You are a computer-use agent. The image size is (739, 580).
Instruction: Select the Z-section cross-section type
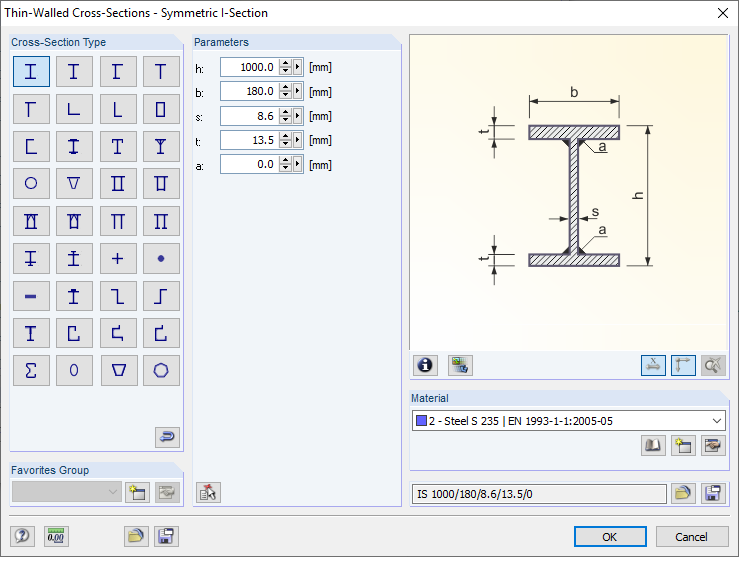coord(118,296)
